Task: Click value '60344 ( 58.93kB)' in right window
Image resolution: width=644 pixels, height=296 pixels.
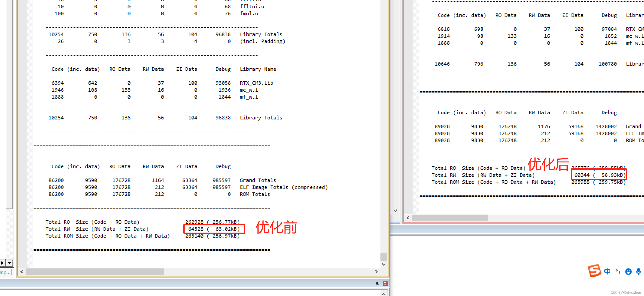Action: coord(600,175)
